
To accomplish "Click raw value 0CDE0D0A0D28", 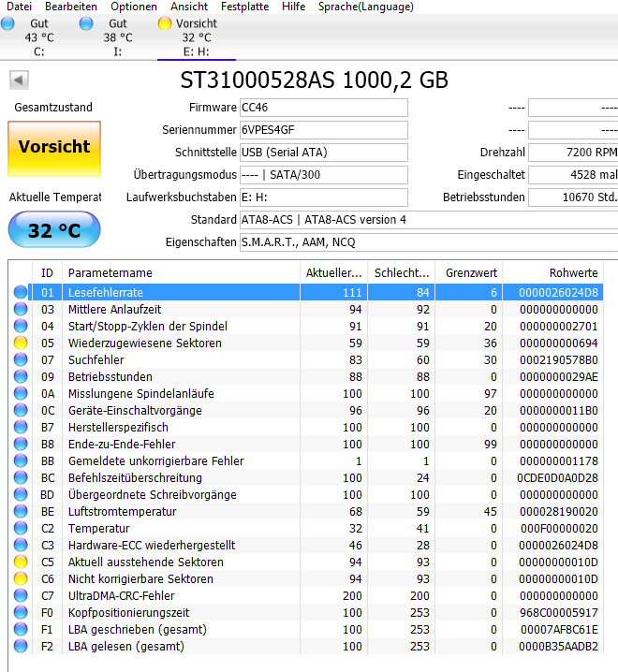I will (557, 477).
